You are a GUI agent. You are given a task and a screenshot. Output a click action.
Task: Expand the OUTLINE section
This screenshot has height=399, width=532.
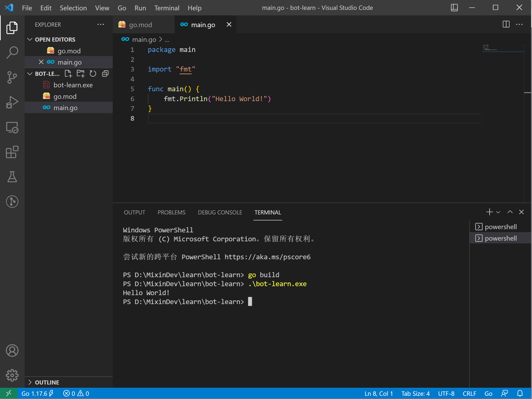pyautogui.click(x=30, y=382)
